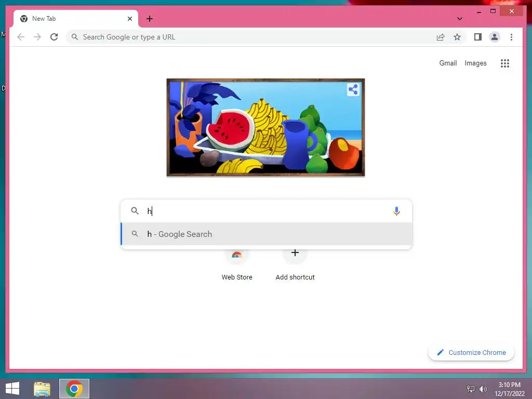Image resolution: width=532 pixels, height=399 pixels.
Task: Click the Add shortcut plus icon
Action: [295, 253]
